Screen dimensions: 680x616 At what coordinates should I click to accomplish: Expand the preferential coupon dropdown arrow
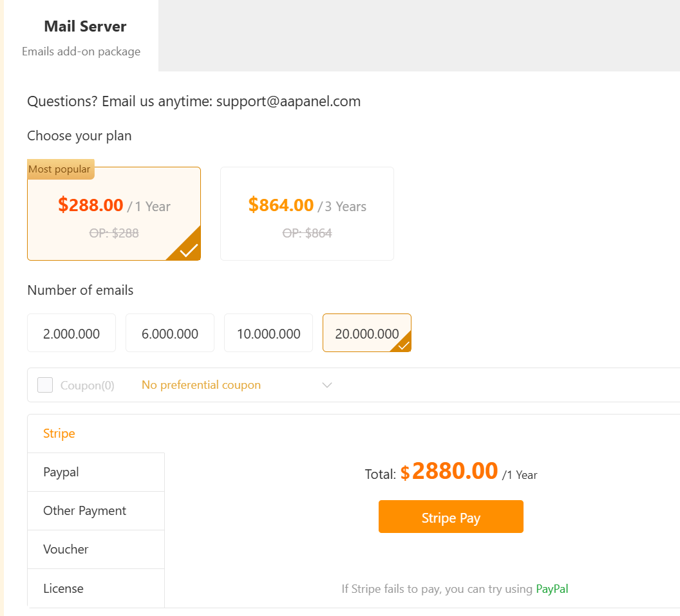coord(327,385)
